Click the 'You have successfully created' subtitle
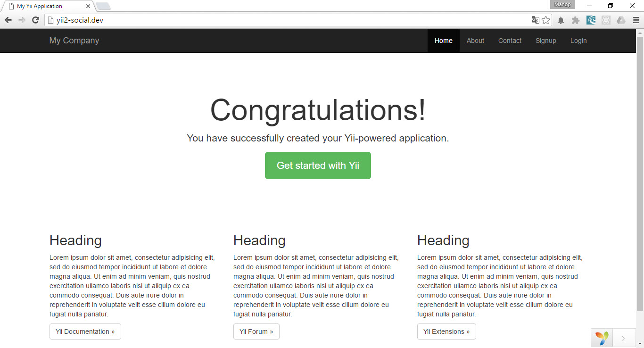 tap(318, 138)
